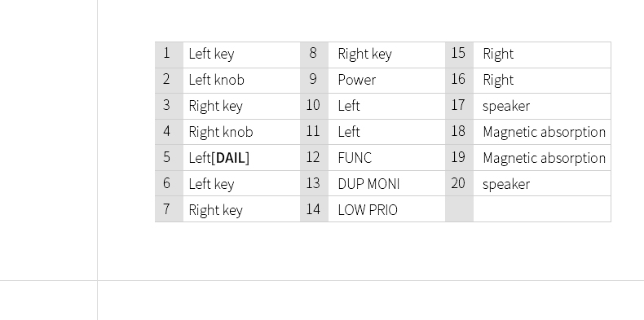
Task: Select the "speaker" cell for item 17
Action: click(542, 106)
